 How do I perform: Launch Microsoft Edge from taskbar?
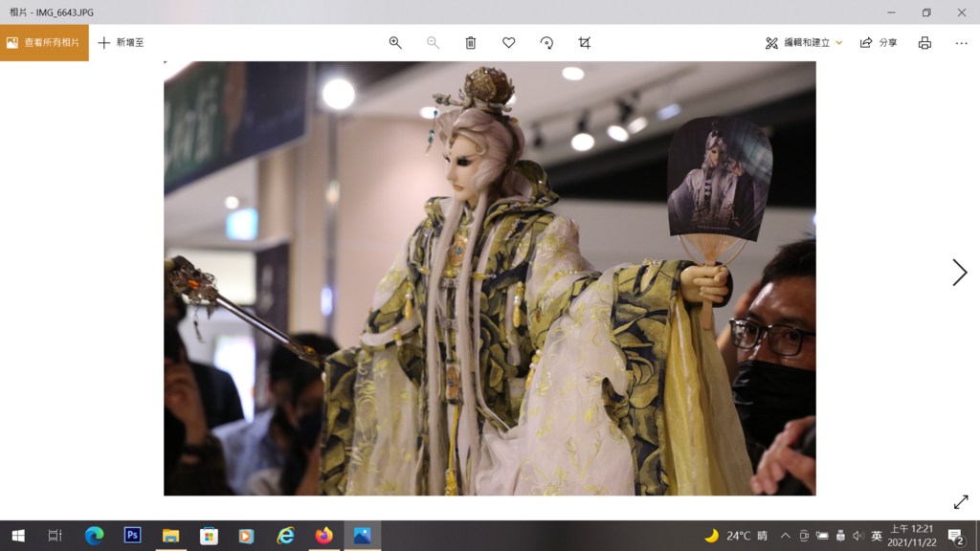point(94,536)
